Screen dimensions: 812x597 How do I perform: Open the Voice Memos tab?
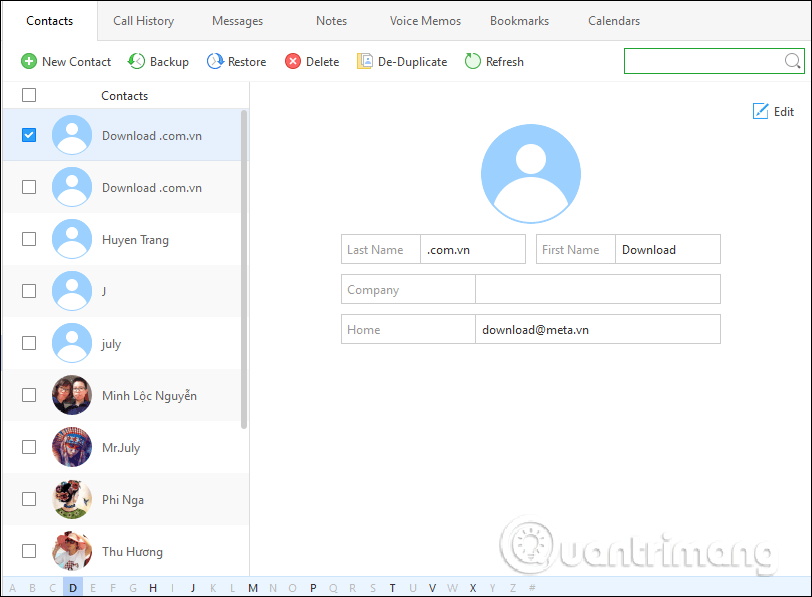[x=425, y=21]
